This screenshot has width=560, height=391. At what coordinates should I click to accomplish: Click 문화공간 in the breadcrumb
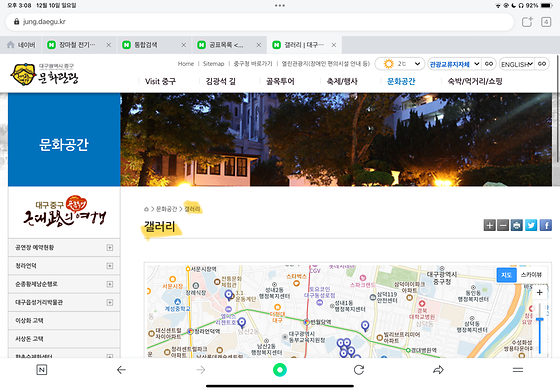tap(166, 209)
